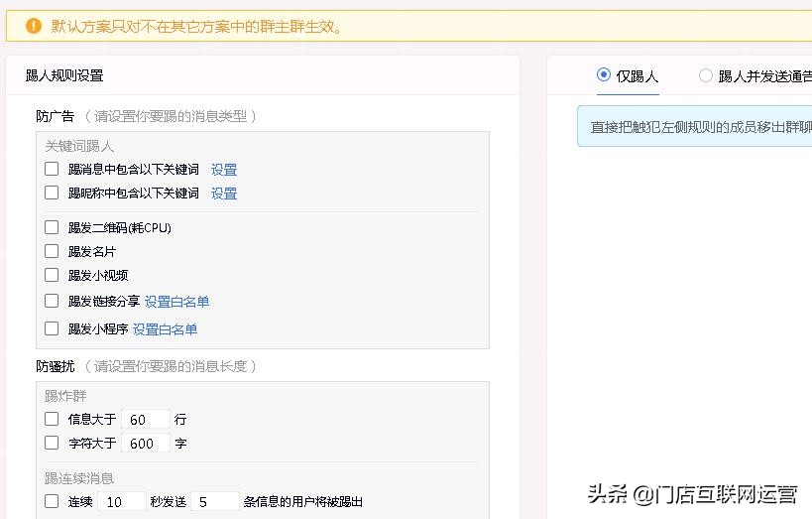The height and width of the screenshot is (519, 812).
Task: Click the 防骚扰 section label
Action: 55,366
